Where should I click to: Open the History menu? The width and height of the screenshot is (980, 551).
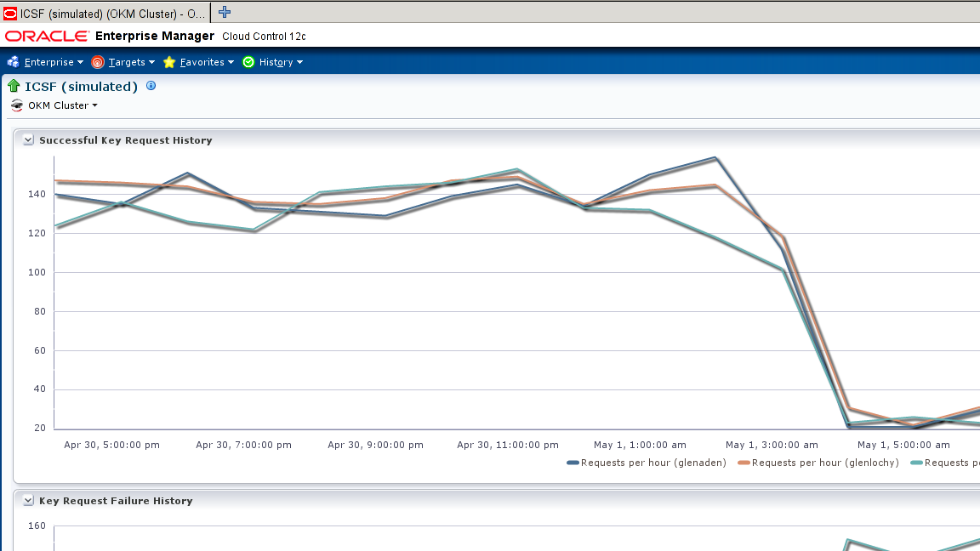(x=281, y=62)
